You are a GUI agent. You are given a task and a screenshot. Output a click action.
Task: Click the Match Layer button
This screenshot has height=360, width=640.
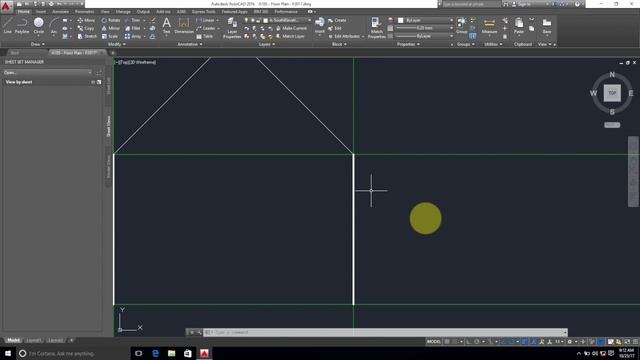[x=290, y=36]
